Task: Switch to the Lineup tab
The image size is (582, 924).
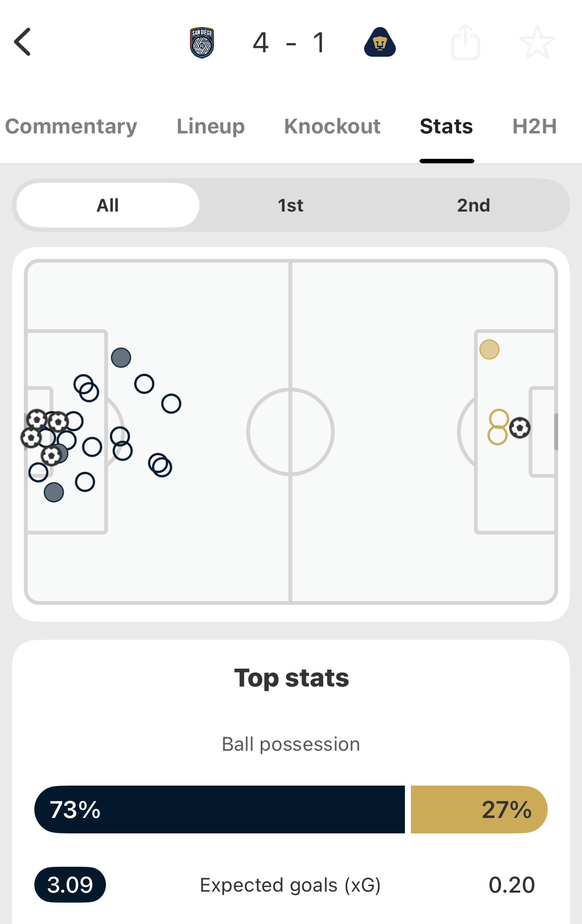Action: 211,126
